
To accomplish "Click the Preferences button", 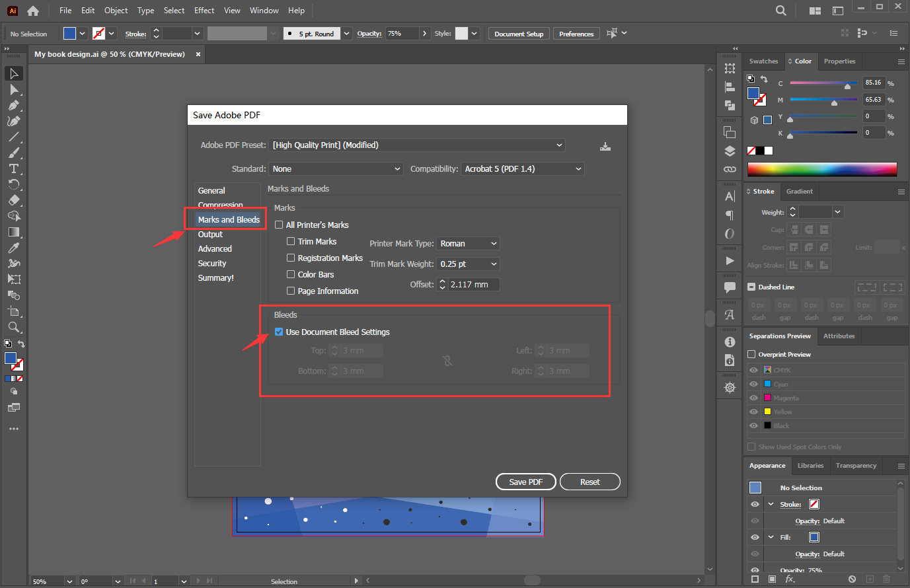I will pos(576,34).
